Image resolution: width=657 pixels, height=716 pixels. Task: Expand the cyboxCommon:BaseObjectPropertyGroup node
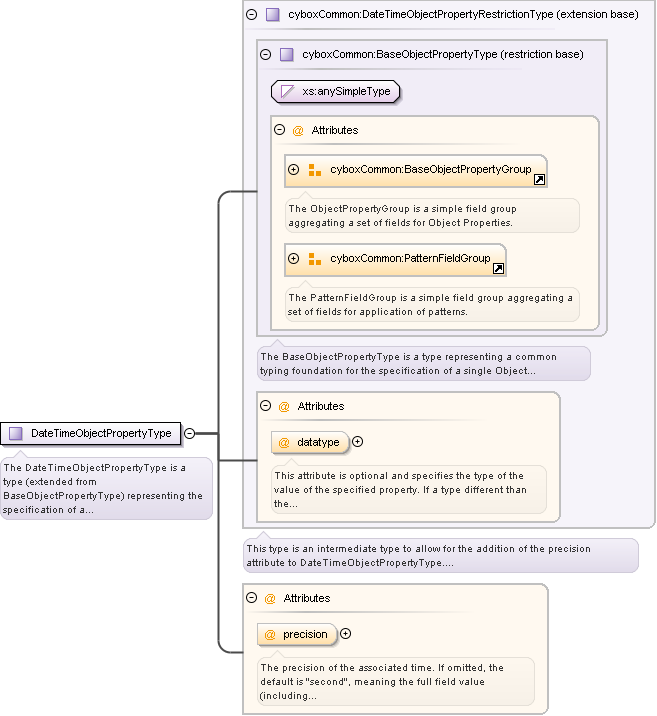coord(294,170)
